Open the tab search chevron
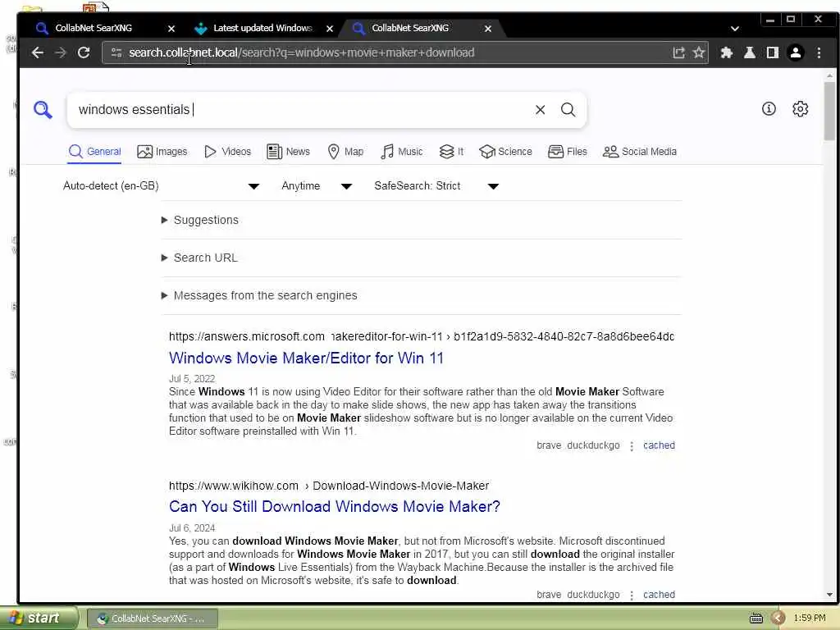The image size is (840, 630). pos(734,29)
